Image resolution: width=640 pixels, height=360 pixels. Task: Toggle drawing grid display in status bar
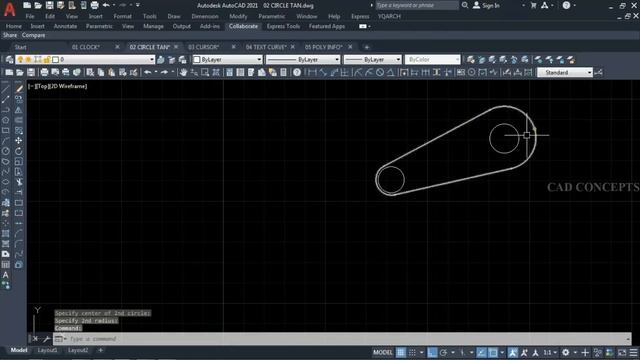401,352
